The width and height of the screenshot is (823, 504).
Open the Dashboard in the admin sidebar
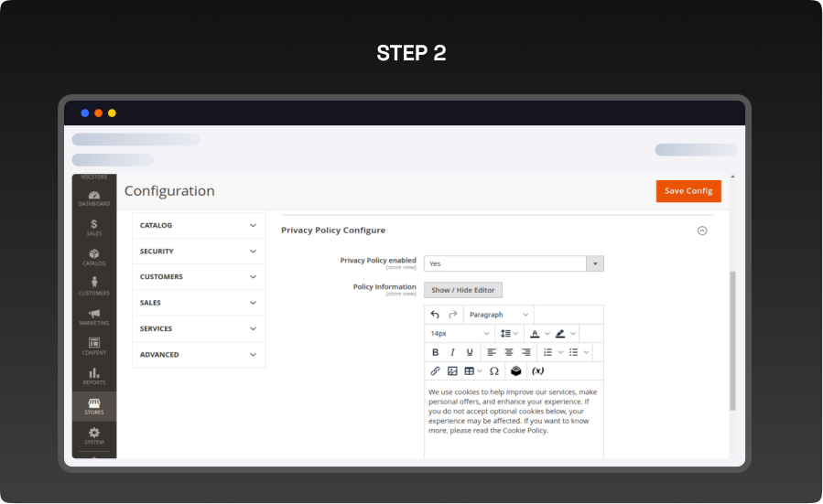(94, 197)
